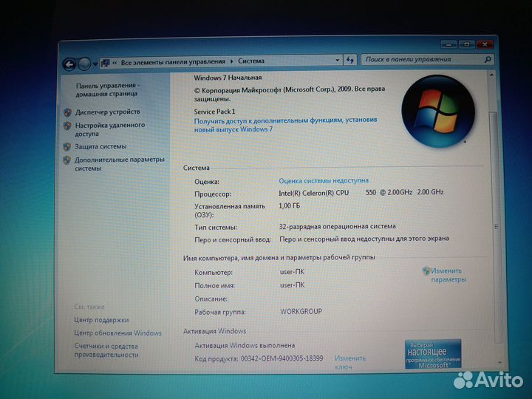Close the System window
Image resolution: width=532 pixels, height=399 pixels.
pyautogui.click(x=485, y=44)
